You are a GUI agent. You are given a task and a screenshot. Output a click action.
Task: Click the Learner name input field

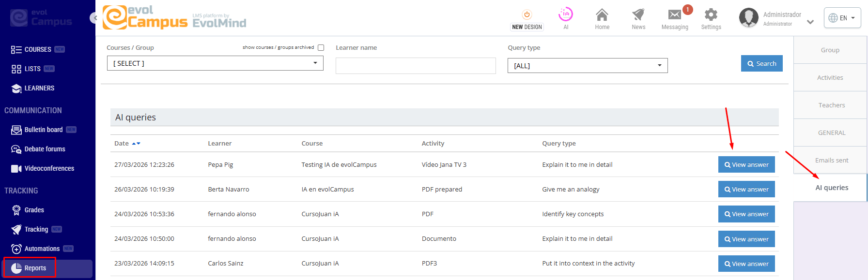(416, 66)
